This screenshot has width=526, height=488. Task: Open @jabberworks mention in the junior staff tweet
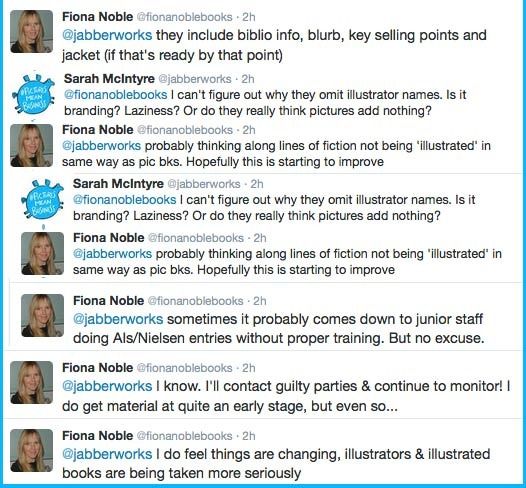118,319
